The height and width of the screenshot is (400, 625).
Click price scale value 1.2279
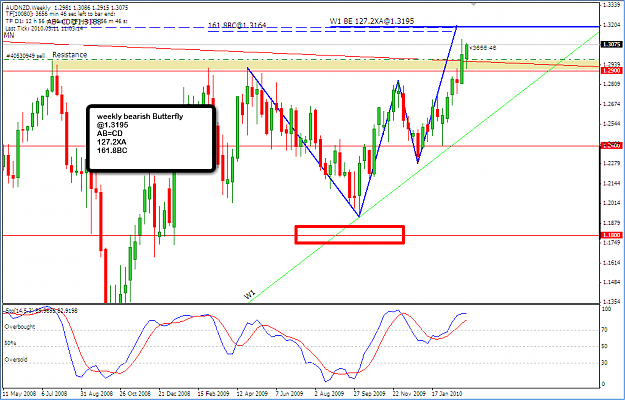(612, 163)
